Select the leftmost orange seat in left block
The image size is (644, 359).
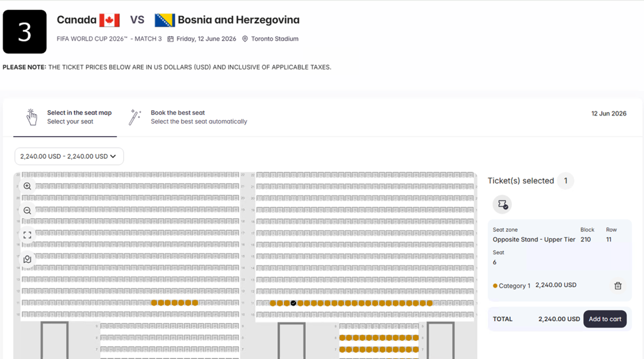tap(154, 303)
